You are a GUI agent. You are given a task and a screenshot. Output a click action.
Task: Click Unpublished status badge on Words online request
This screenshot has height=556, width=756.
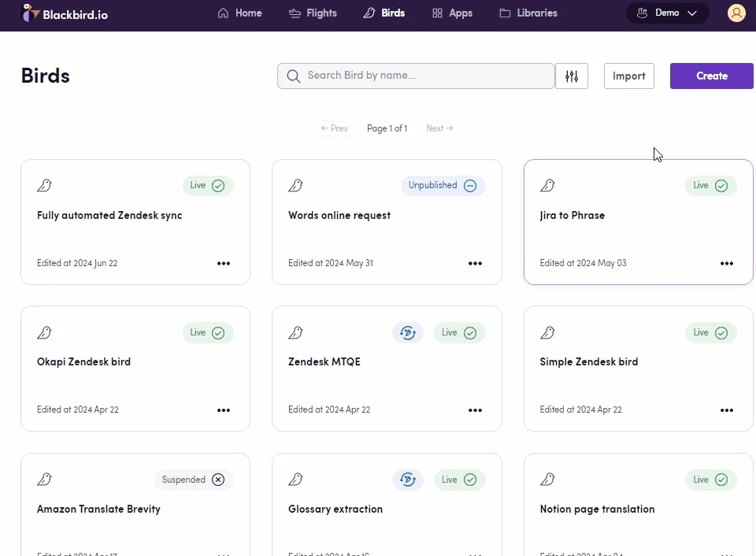tap(443, 186)
